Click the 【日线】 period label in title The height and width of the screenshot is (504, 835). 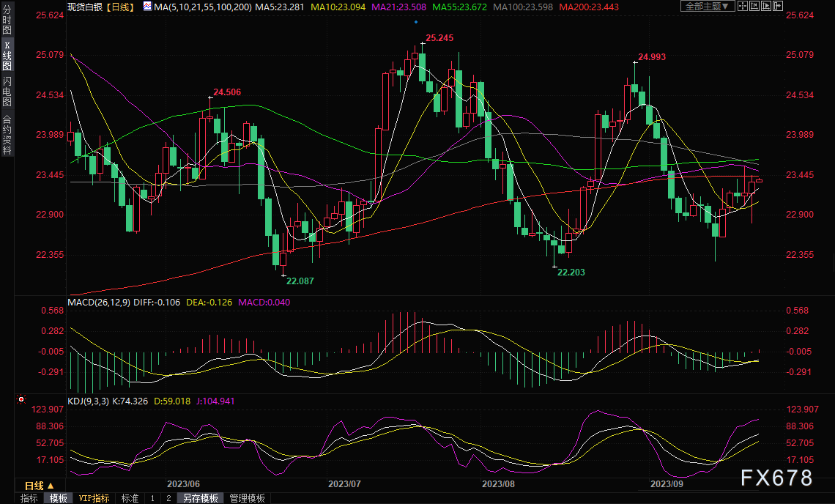(119, 7)
